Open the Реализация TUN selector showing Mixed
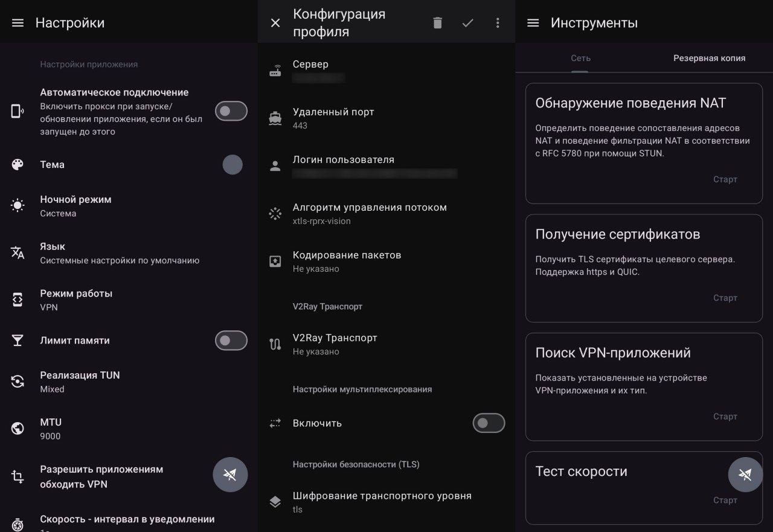773x532 pixels. click(x=121, y=382)
